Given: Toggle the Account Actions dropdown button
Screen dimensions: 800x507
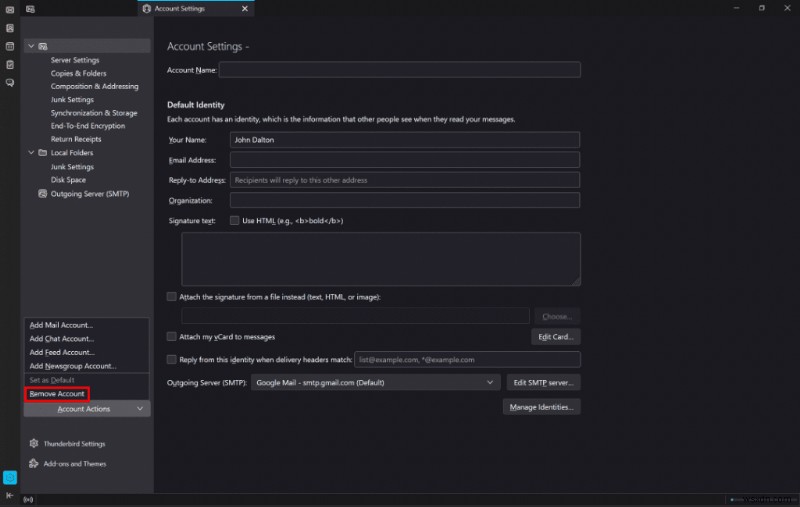Looking at the screenshot, I should [87, 409].
